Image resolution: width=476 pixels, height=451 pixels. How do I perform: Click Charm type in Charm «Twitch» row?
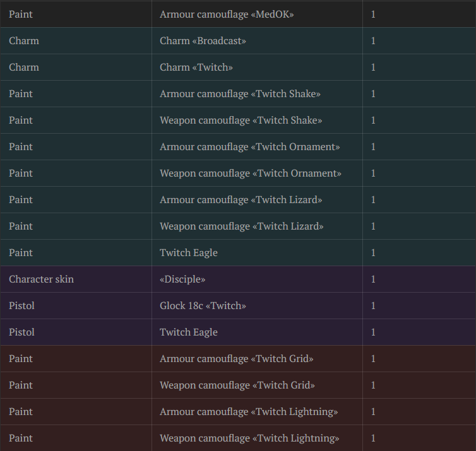point(24,67)
